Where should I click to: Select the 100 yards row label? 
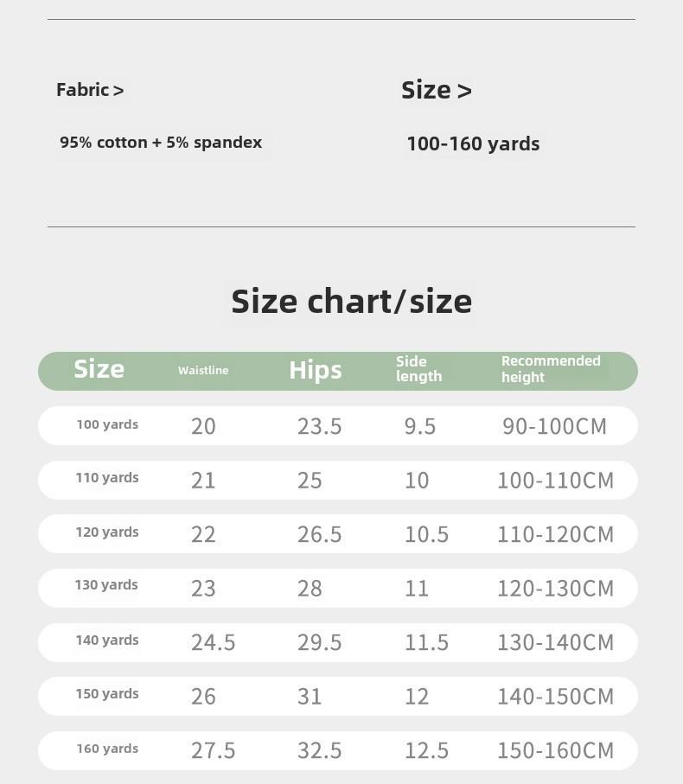click(x=107, y=425)
